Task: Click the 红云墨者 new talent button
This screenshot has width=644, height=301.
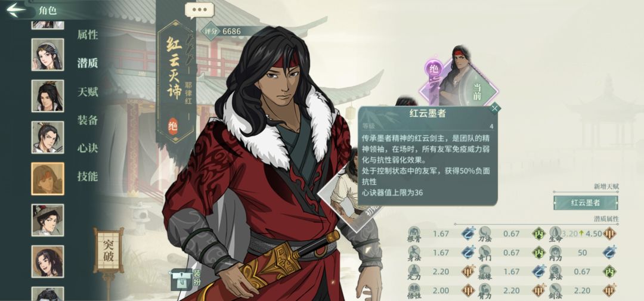Action: [x=586, y=203]
